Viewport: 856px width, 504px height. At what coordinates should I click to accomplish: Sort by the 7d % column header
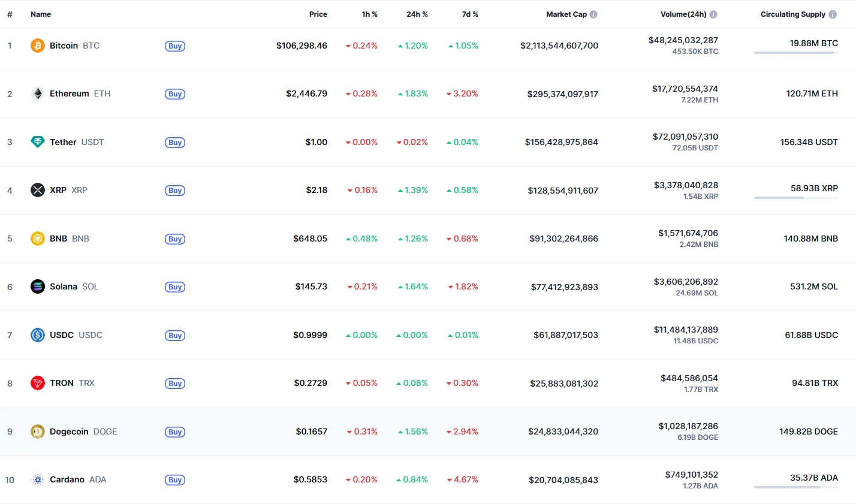click(470, 14)
